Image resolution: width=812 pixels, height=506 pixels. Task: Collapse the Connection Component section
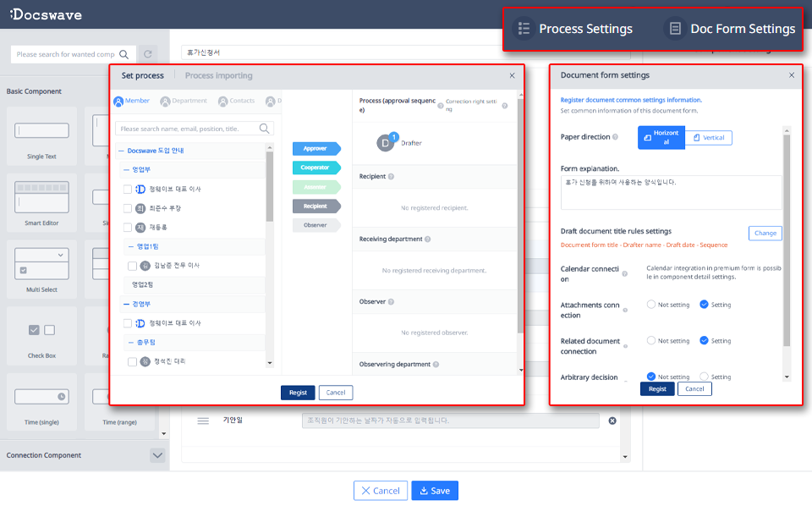tap(157, 455)
